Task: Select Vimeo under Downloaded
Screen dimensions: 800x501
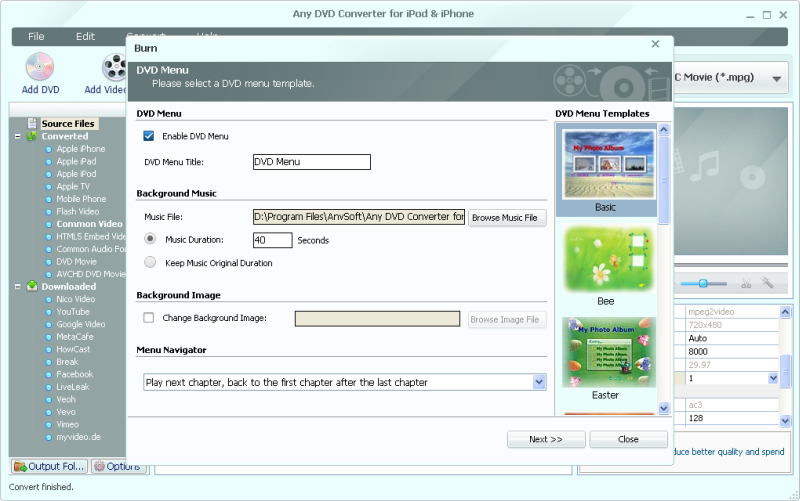Action: tap(67, 424)
